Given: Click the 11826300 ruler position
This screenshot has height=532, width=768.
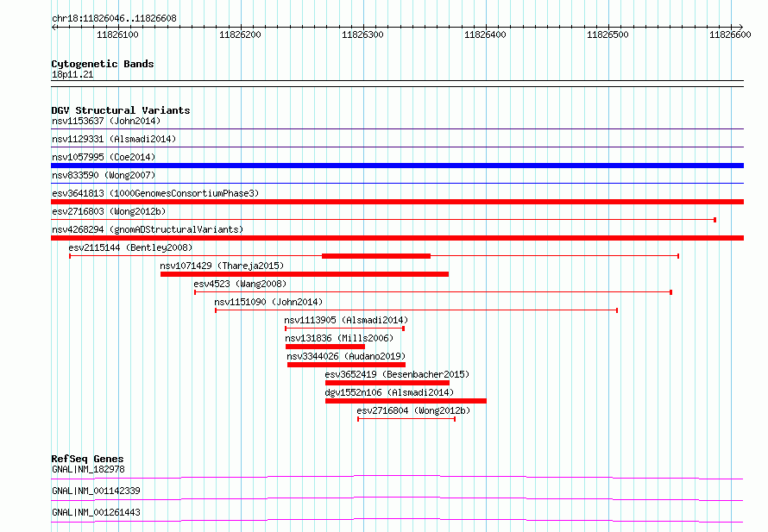Looking at the screenshot, I should (x=362, y=34).
